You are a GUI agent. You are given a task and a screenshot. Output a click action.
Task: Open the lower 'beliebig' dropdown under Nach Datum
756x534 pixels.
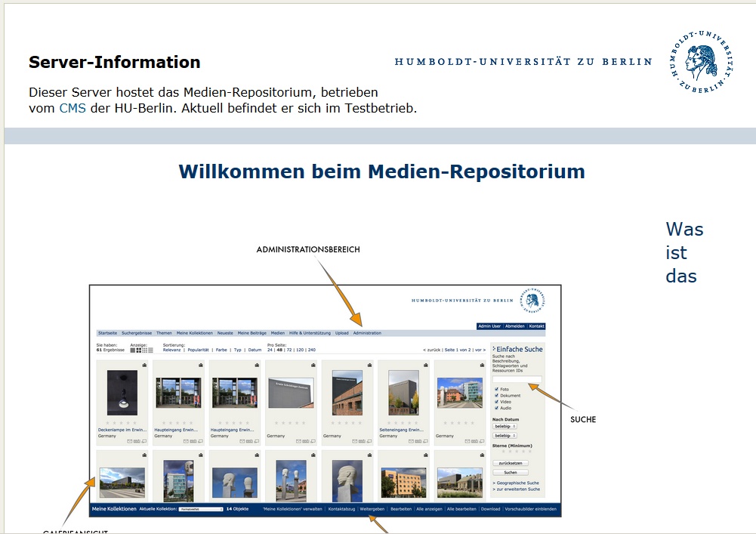[505, 436]
